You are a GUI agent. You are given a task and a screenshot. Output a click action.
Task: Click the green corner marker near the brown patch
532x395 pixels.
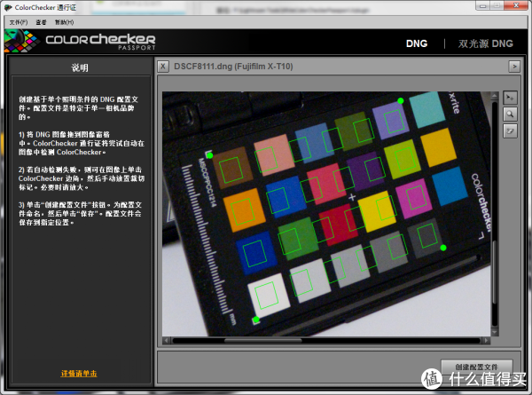click(209, 155)
